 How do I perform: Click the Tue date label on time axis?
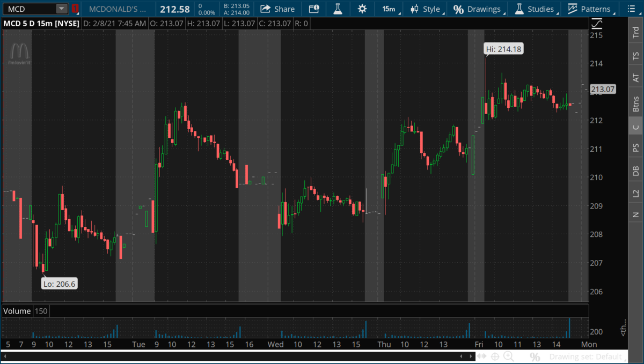138,344
